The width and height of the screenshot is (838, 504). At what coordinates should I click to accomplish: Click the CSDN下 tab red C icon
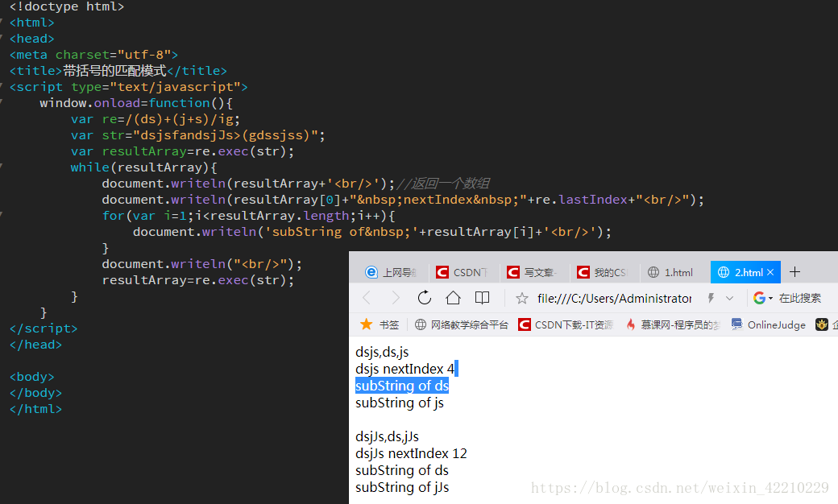point(442,272)
